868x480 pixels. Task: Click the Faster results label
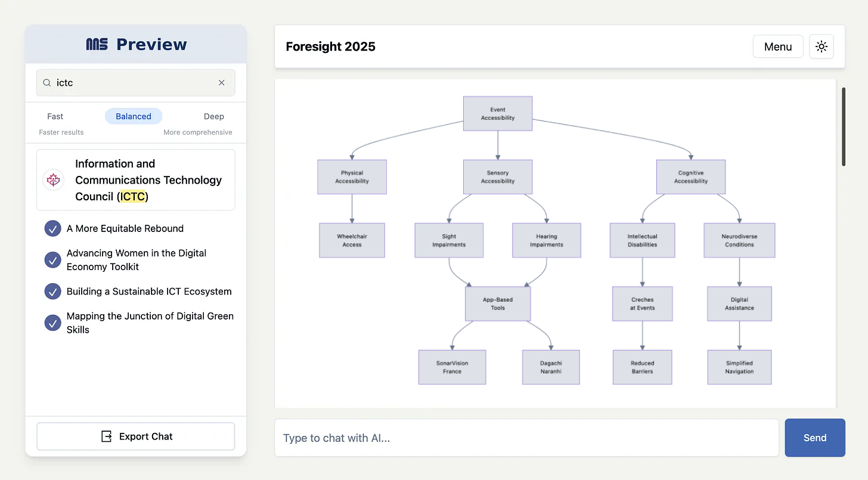(x=61, y=132)
